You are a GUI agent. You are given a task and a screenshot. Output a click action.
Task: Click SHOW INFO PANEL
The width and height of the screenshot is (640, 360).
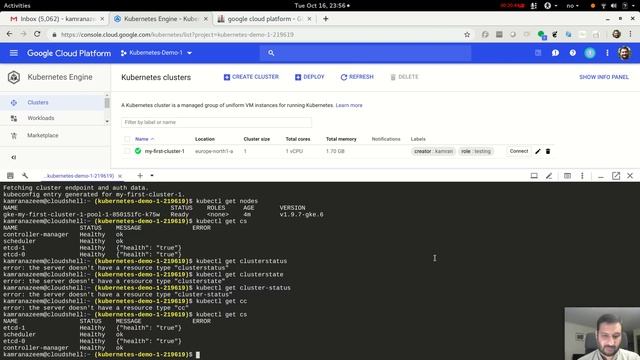coord(604,77)
